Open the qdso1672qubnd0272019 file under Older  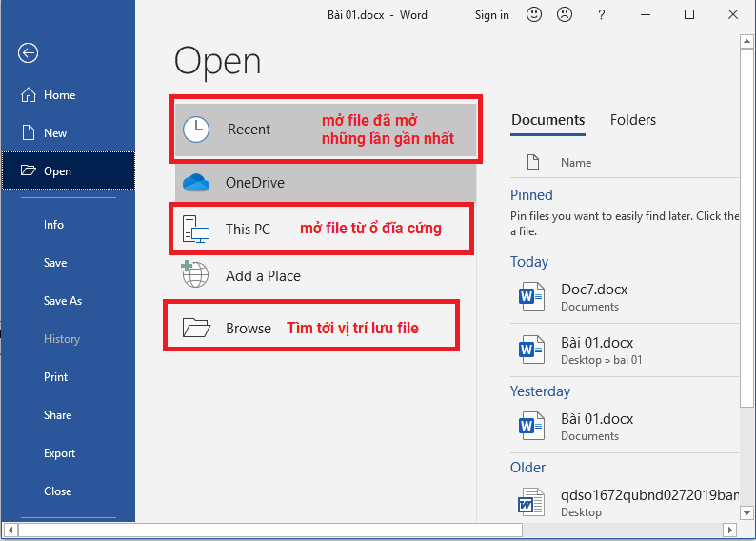click(624, 502)
